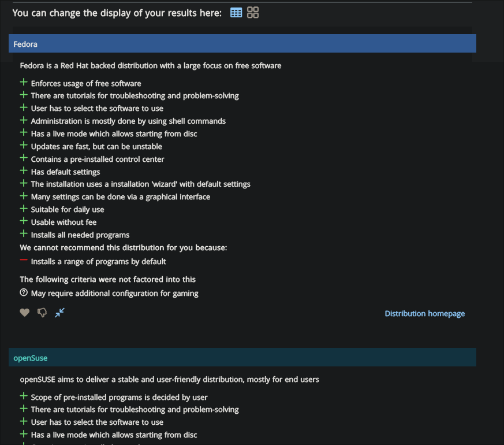Click question mark icon beside gaming criterion
Image resolution: width=504 pixels, height=445 pixels.
pyautogui.click(x=24, y=292)
